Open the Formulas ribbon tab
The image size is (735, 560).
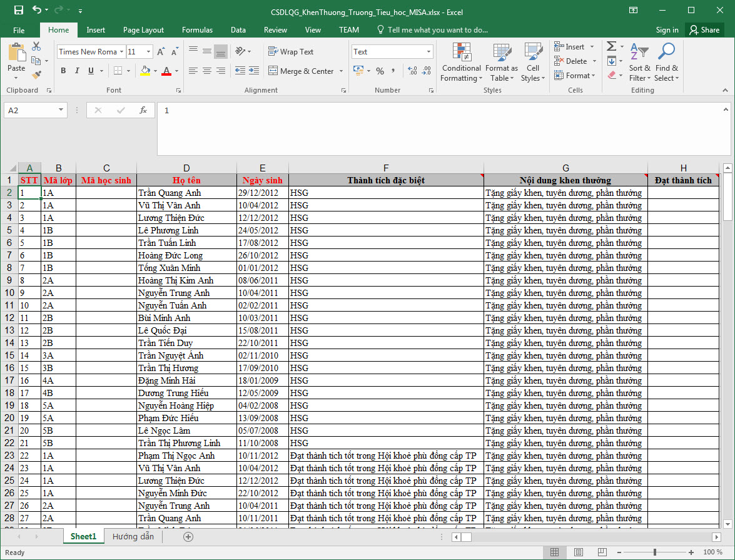197,29
